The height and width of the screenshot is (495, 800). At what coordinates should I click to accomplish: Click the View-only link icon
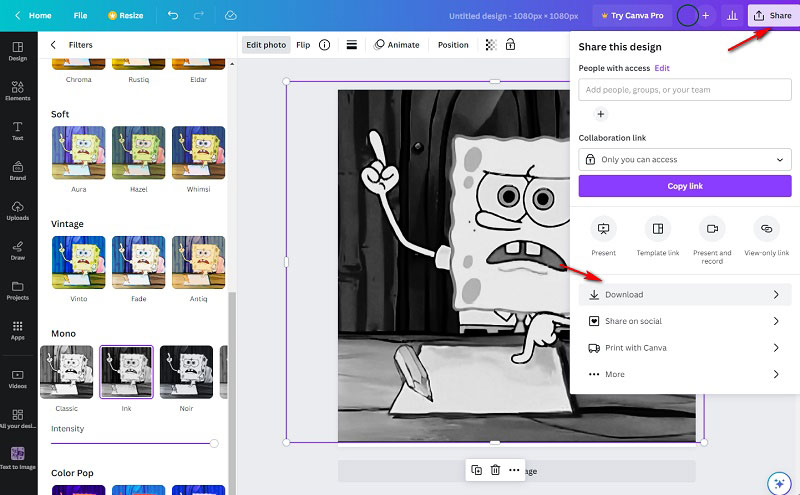click(766, 229)
